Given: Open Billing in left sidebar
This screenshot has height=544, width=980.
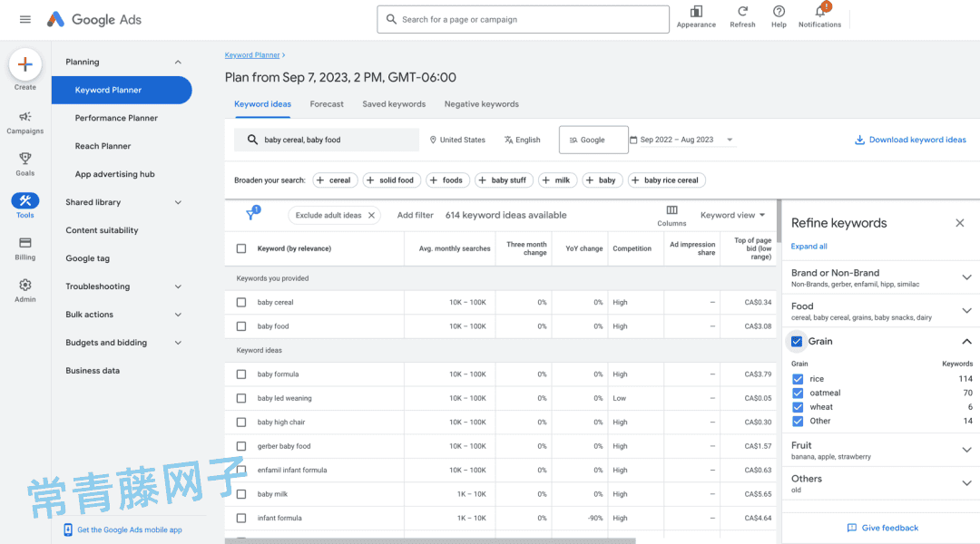Looking at the screenshot, I should [25, 248].
